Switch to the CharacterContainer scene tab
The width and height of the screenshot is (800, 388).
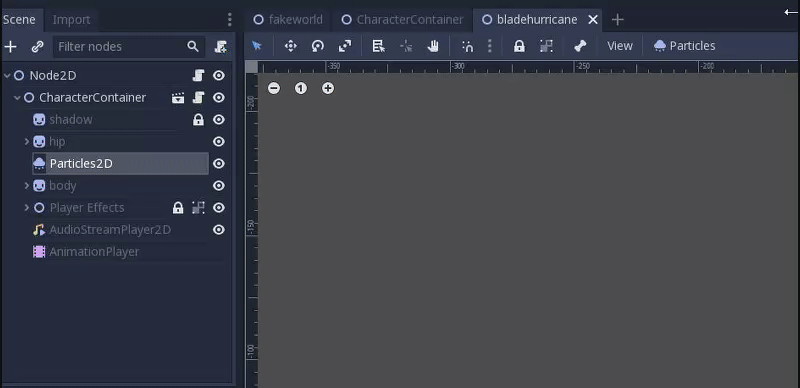click(x=402, y=19)
